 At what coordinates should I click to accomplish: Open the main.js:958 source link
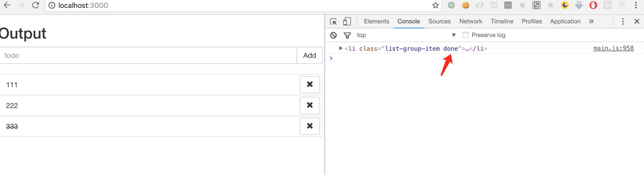(613, 48)
